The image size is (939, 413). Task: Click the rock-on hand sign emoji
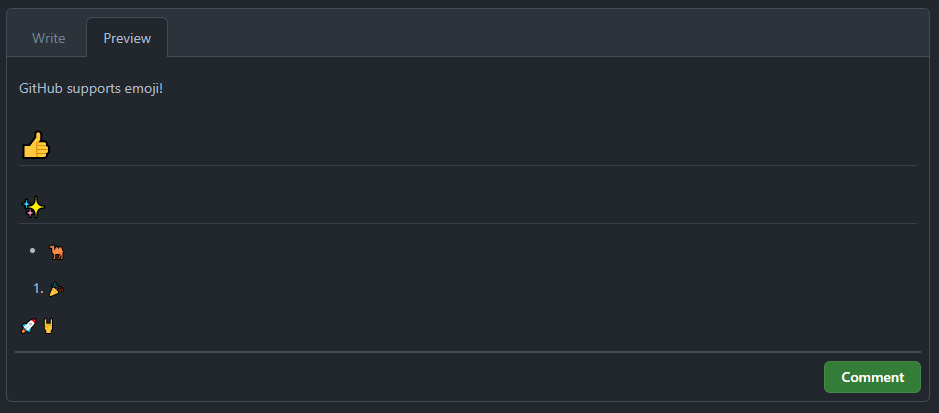(x=49, y=326)
